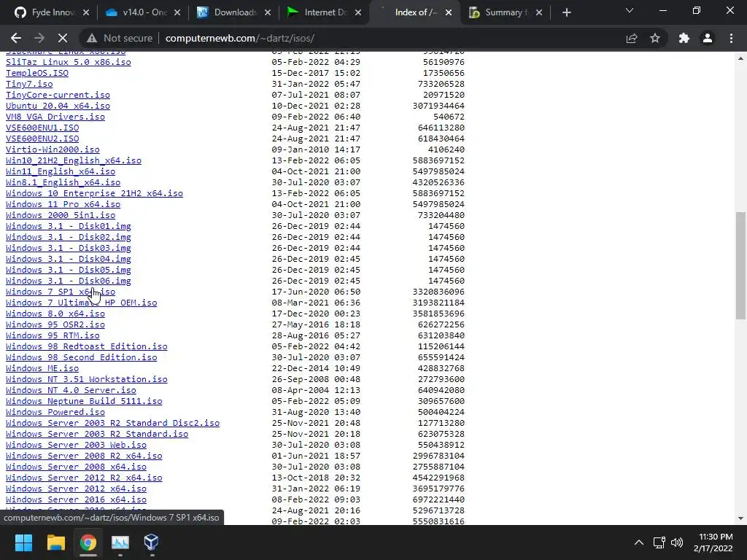Click the page's vertical scrollbar thumb
This screenshot has width=747, height=560.
(x=740, y=265)
